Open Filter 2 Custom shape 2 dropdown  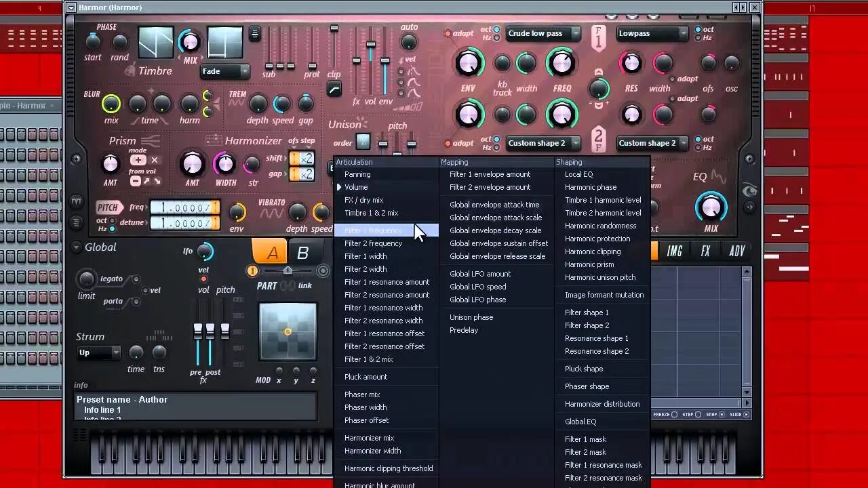click(543, 143)
